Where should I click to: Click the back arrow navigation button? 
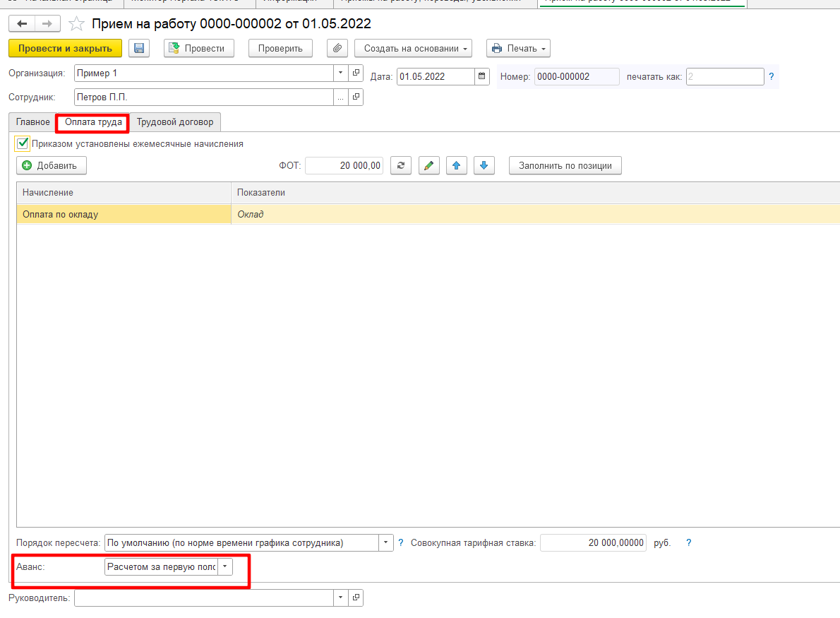22,23
